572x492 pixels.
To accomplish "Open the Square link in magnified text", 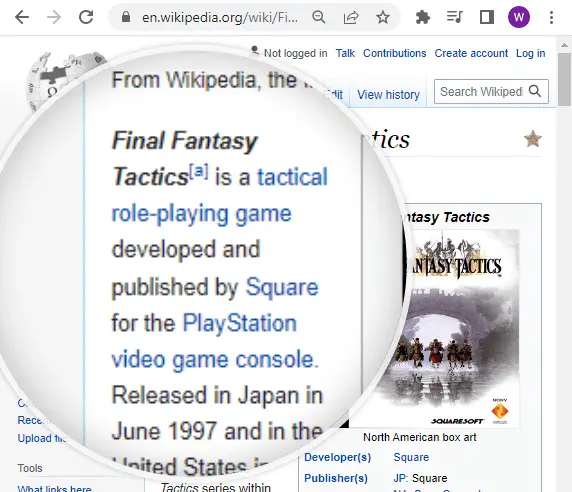I will pos(282,287).
